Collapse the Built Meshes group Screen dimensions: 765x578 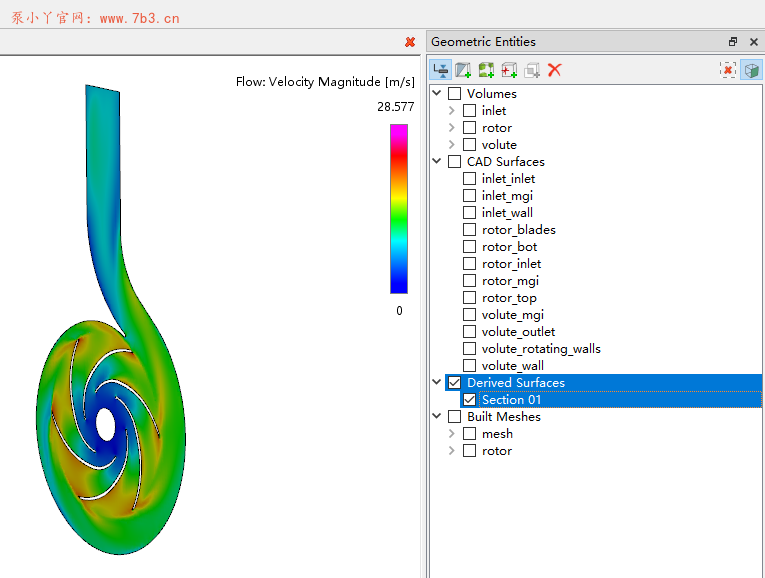[x=437, y=416]
